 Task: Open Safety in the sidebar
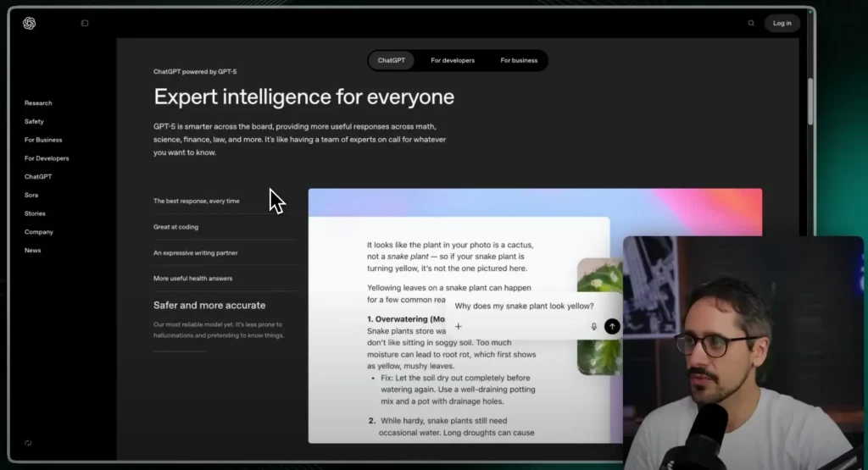click(x=34, y=121)
